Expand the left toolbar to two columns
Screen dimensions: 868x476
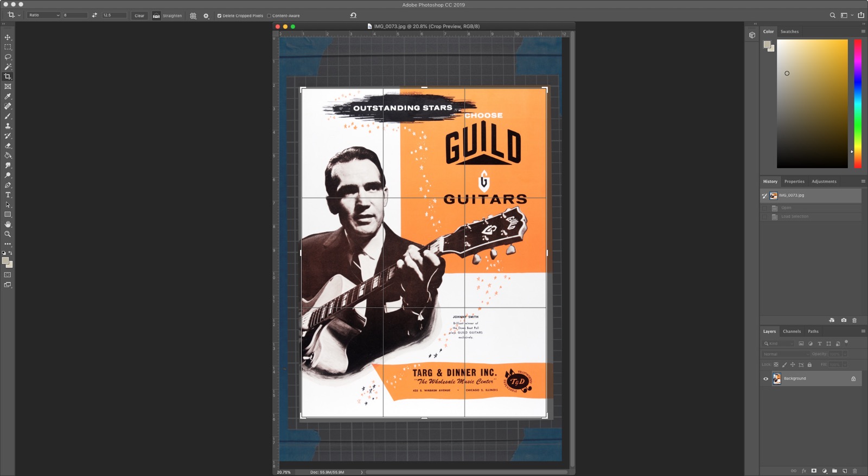pyautogui.click(x=3, y=24)
